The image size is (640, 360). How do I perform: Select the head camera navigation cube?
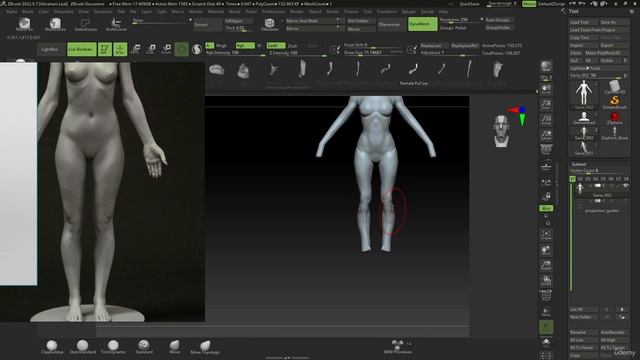point(502,131)
